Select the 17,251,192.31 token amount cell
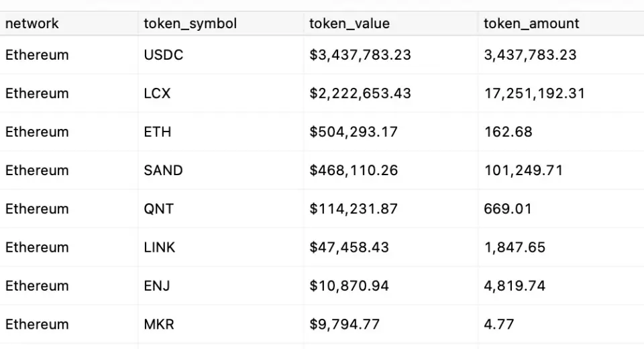This screenshot has width=644, height=349. pos(535,93)
